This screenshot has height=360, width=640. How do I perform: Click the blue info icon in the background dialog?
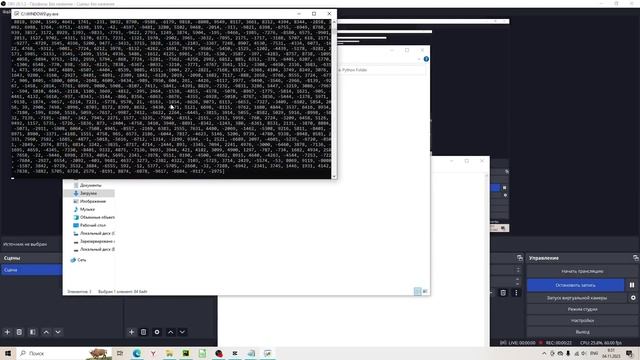coord(426,59)
